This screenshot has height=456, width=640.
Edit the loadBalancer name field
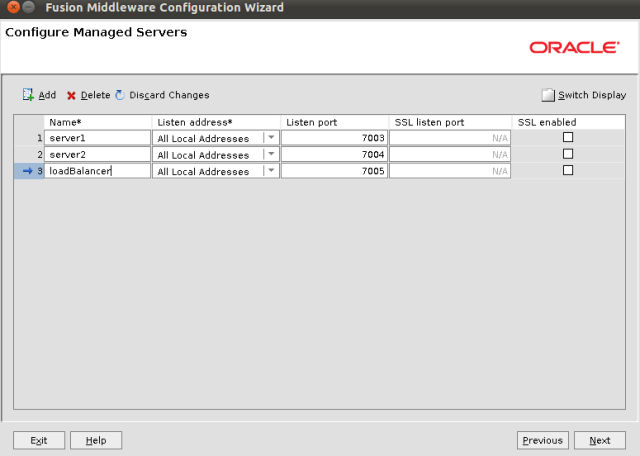[x=98, y=171]
